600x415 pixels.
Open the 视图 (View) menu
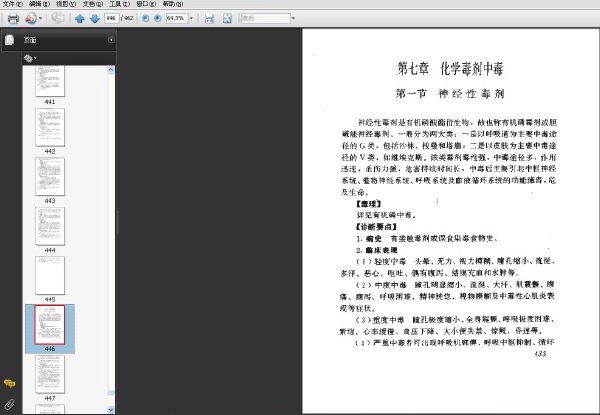tap(66, 4)
